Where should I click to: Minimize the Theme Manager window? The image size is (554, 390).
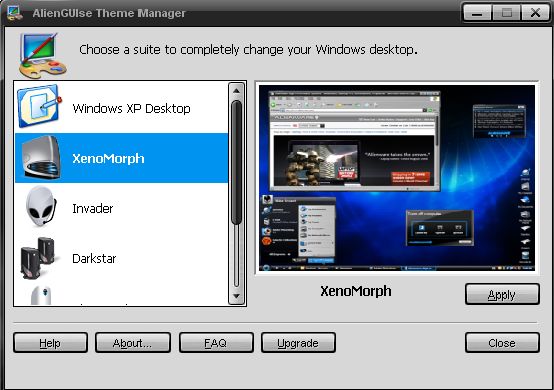click(477, 13)
